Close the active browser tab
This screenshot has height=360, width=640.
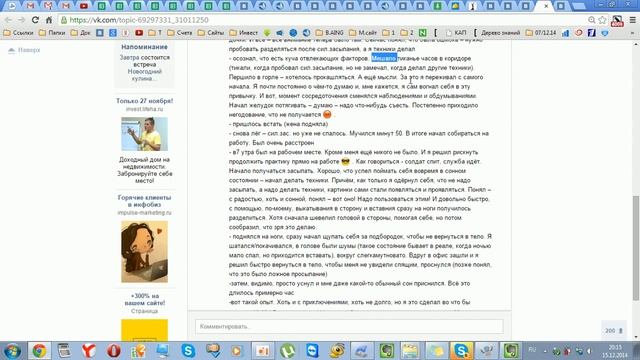(546, 6)
